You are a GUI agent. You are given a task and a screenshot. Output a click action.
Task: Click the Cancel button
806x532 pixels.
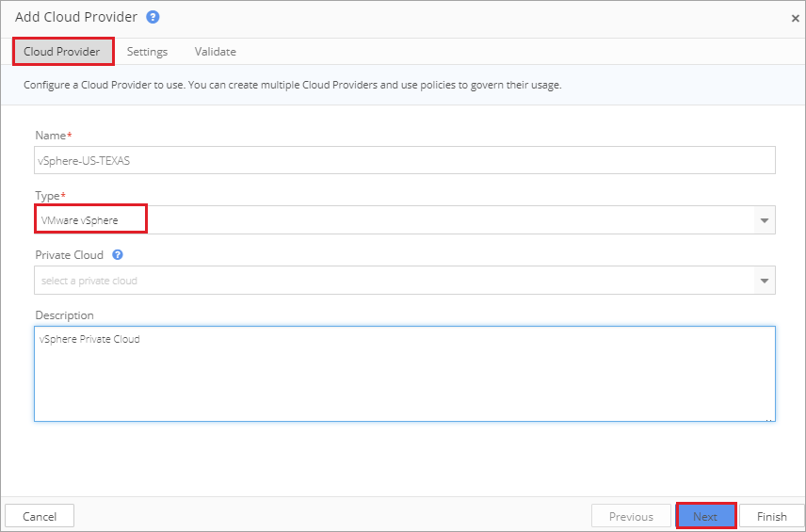coord(40,516)
